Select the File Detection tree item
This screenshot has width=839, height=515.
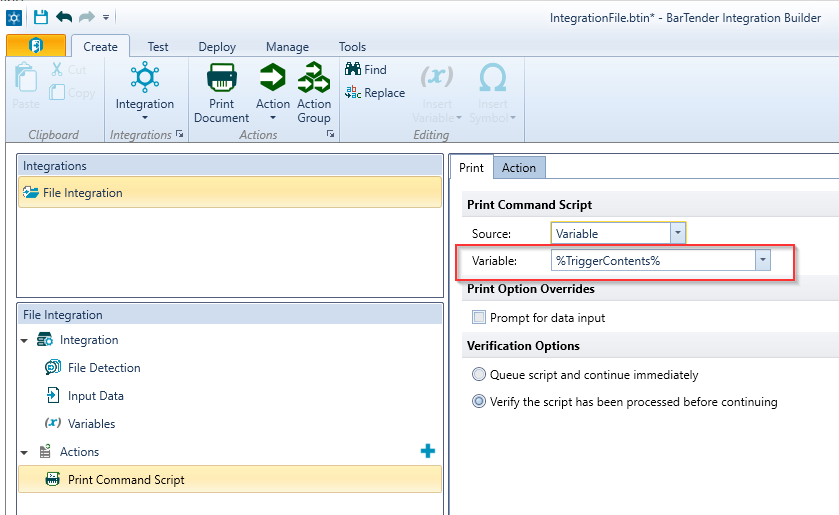[x=104, y=368]
